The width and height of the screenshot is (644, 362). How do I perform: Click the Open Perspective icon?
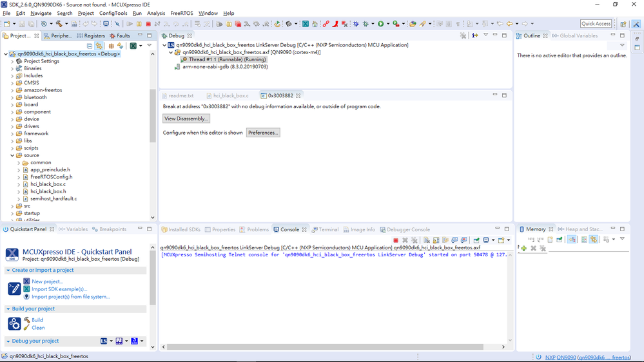click(x=623, y=24)
